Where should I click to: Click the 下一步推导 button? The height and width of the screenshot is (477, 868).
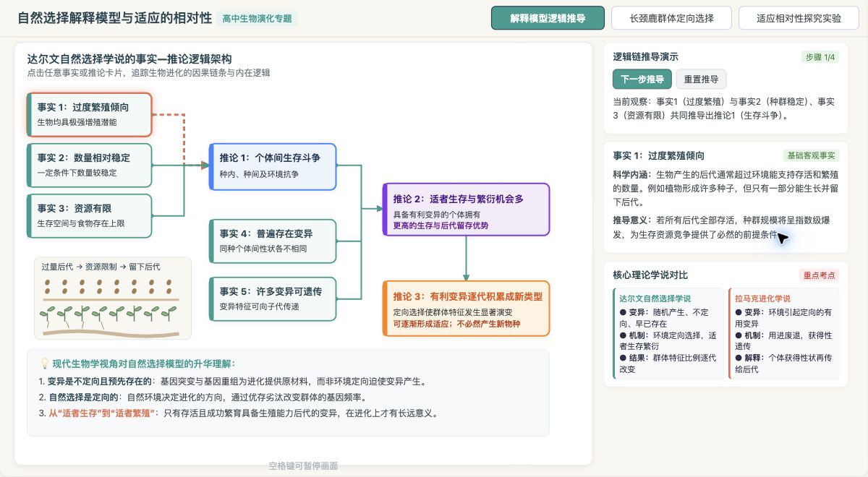pyautogui.click(x=642, y=79)
